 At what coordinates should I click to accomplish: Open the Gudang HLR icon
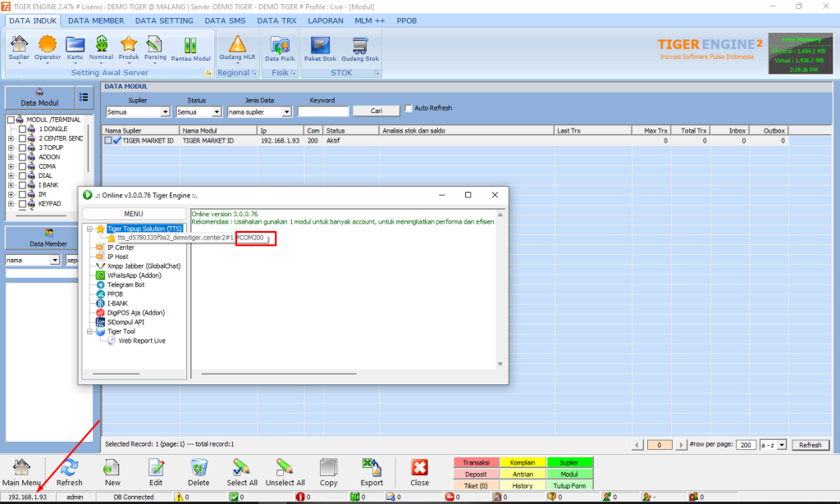238,47
